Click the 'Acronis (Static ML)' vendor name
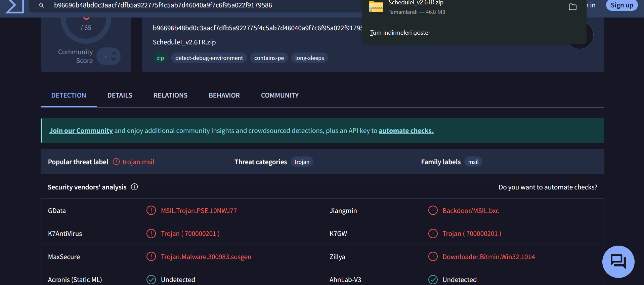The image size is (644, 285). pos(75,280)
